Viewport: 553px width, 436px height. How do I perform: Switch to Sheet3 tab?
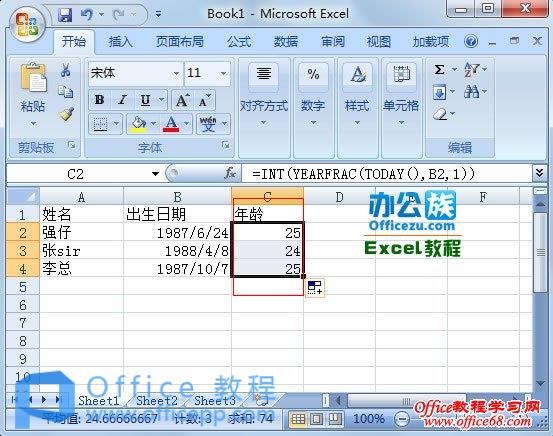click(215, 401)
